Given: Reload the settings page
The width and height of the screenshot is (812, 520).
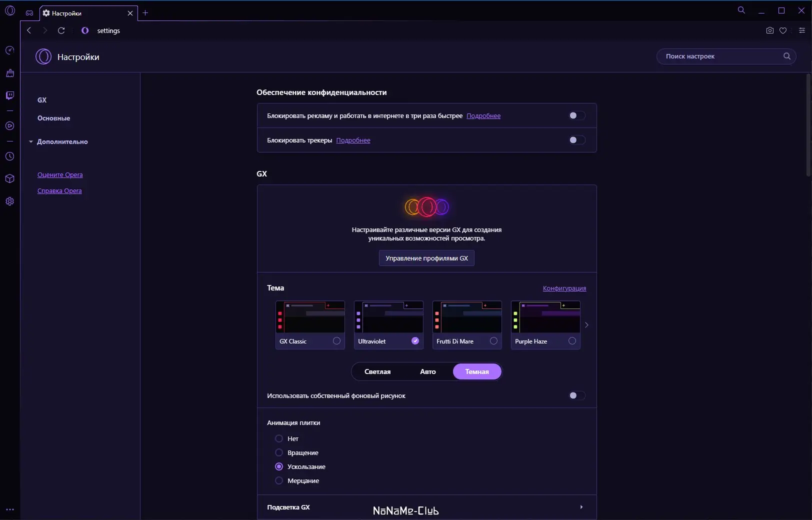Looking at the screenshot, I should tap(61, 30).
